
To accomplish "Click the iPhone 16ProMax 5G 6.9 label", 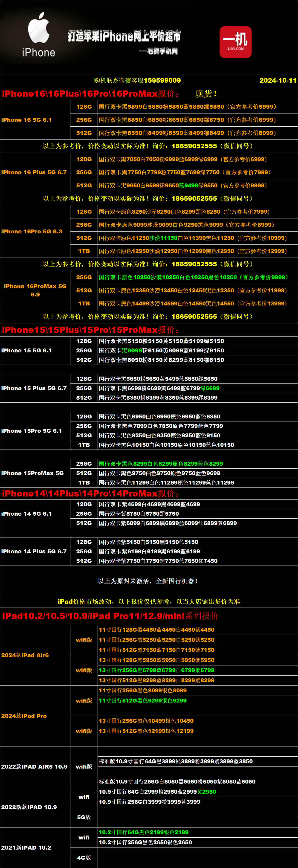I will click(35, 290).
